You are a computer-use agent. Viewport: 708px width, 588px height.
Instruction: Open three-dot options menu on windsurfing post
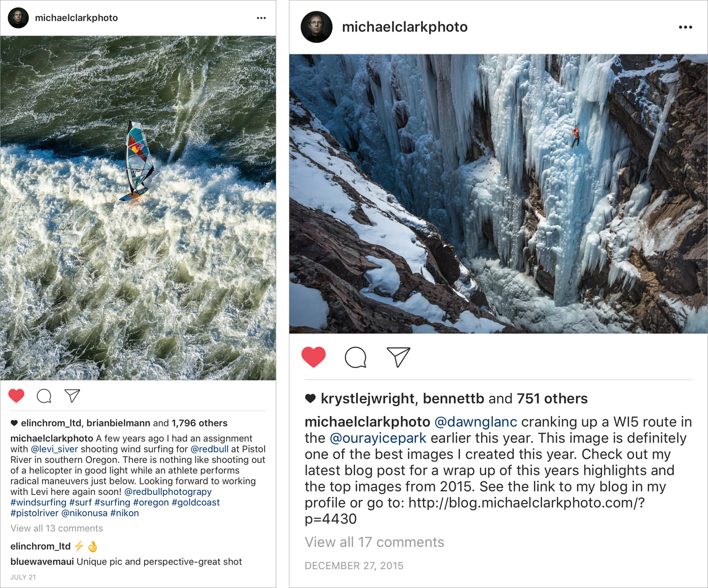(261, 18)
